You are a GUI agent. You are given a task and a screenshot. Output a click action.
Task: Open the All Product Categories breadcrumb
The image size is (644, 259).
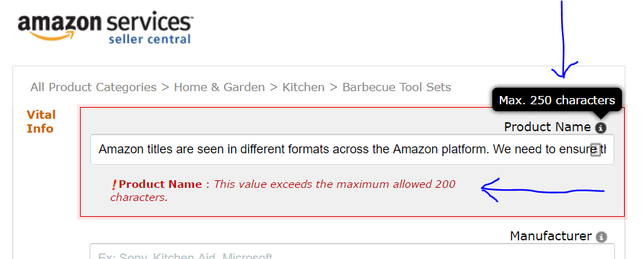click(x=93, y=88)
